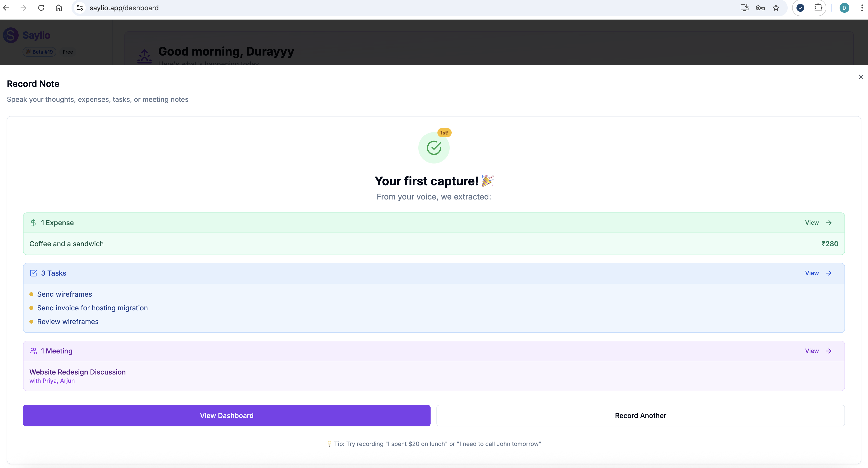Click the saylio.app/dashboard address bar
Viewport: 868px width, 468px height.
(124, 8)
